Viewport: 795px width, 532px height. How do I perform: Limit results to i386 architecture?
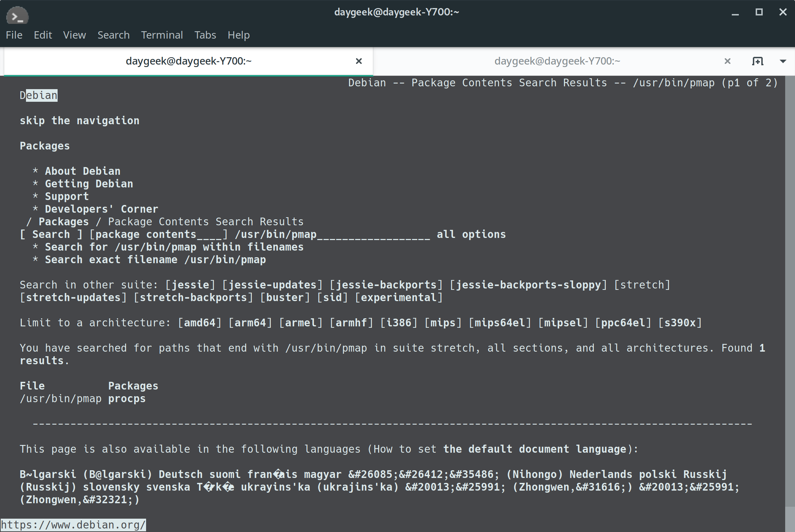pyautogui.click(x=399, y=323)
